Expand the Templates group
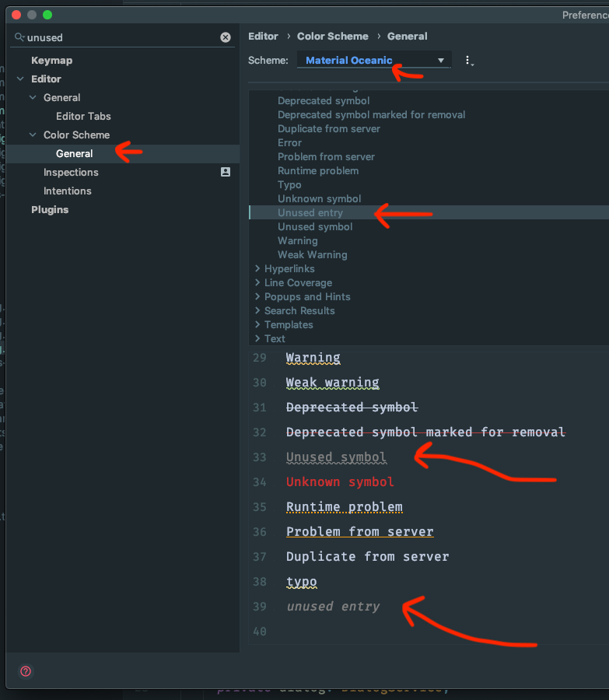This screenshot has width=609, height=700. pos(257,324)
